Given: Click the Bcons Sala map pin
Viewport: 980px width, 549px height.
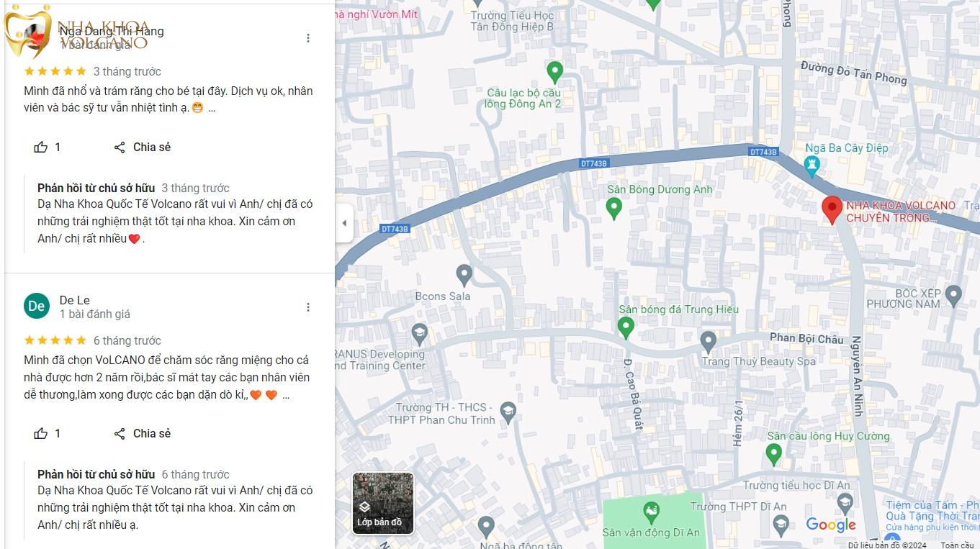Looking at the screenshot, I should pos(464,275).
